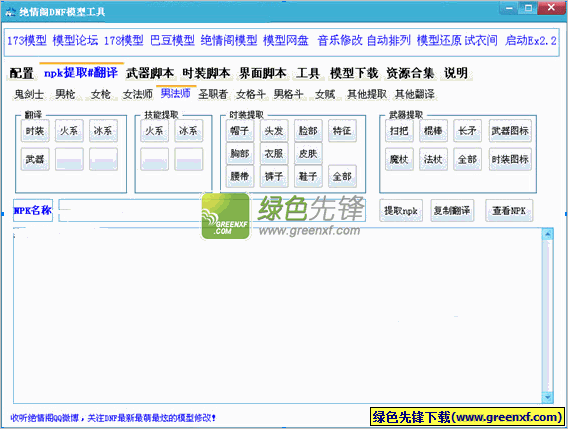Click 火系 button in 翻译 group

69,131
